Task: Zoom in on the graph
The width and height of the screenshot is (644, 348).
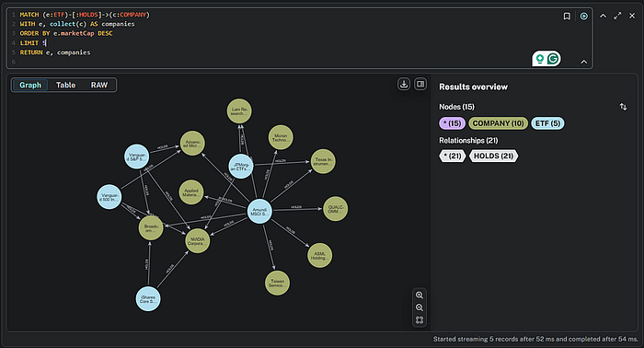Action: tap(420, 295)
